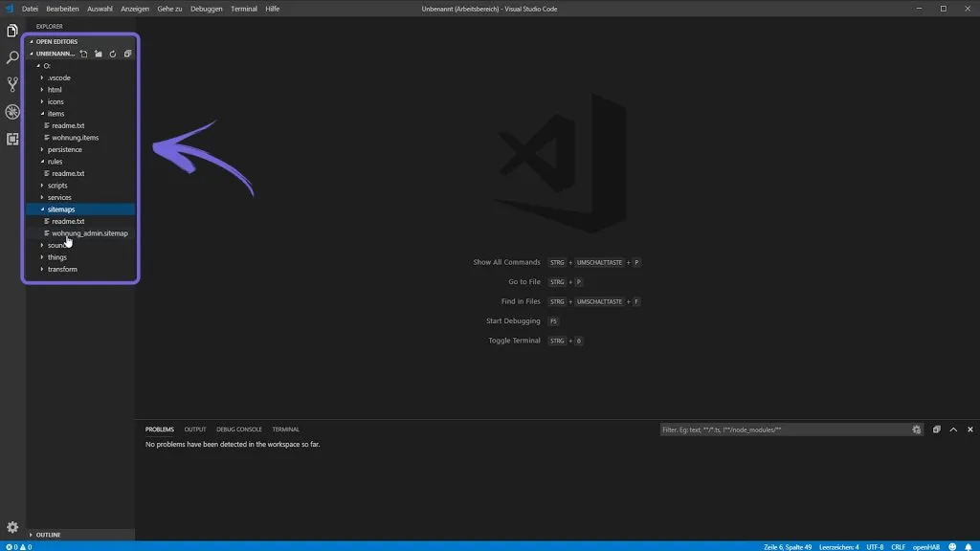Click CRLF line ending in status bar
The width and height of the screenshot is (980, 551).
898,546
